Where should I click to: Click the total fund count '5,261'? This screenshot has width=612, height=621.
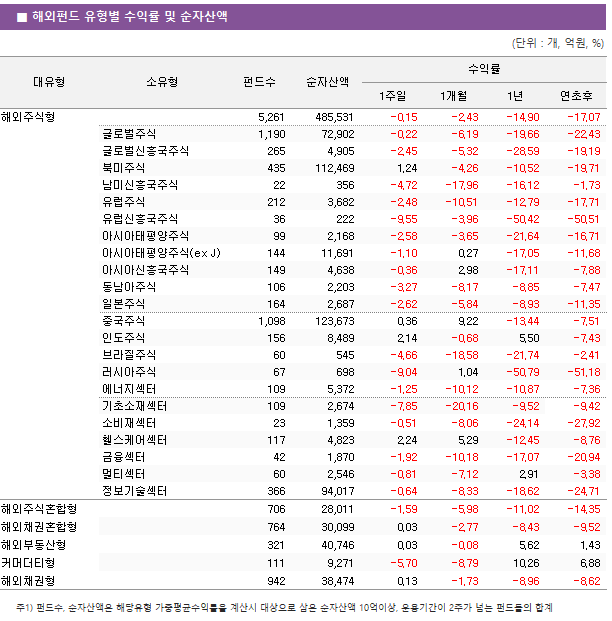point(271,117)
